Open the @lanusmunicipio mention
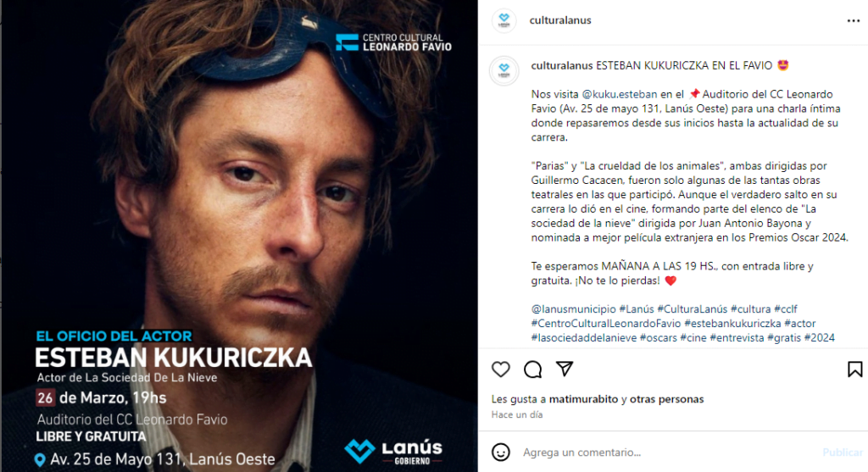 pos(574,308)
